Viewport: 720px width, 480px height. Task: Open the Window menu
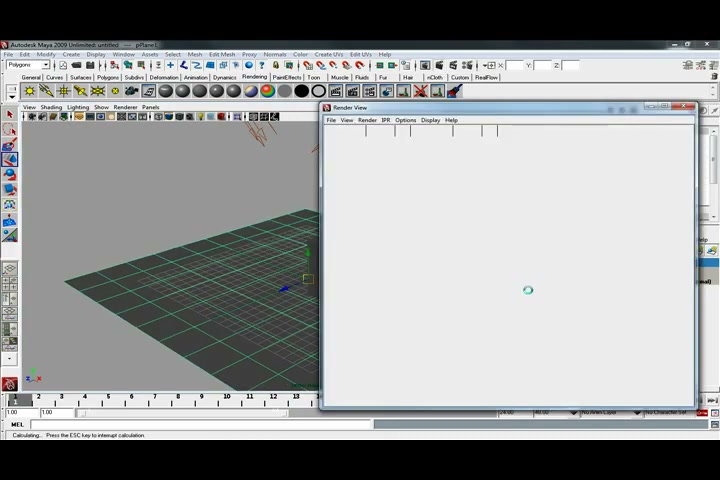click(124, 54)
